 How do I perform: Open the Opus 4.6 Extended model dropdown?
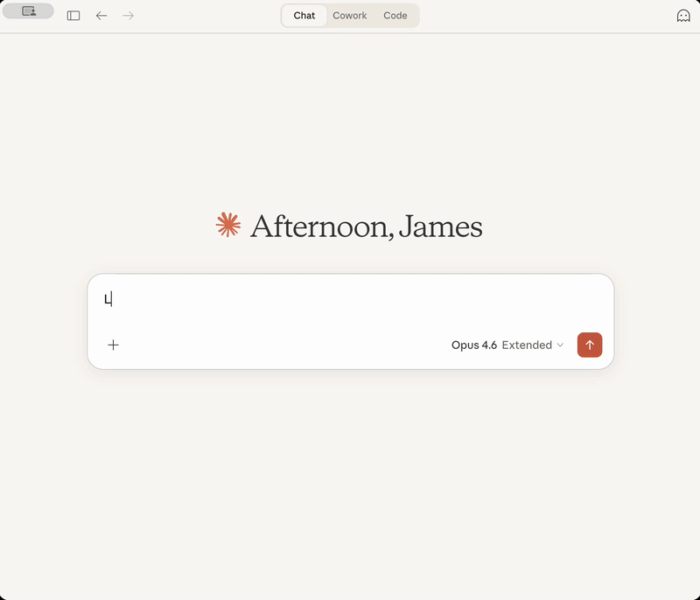(507, 345)
